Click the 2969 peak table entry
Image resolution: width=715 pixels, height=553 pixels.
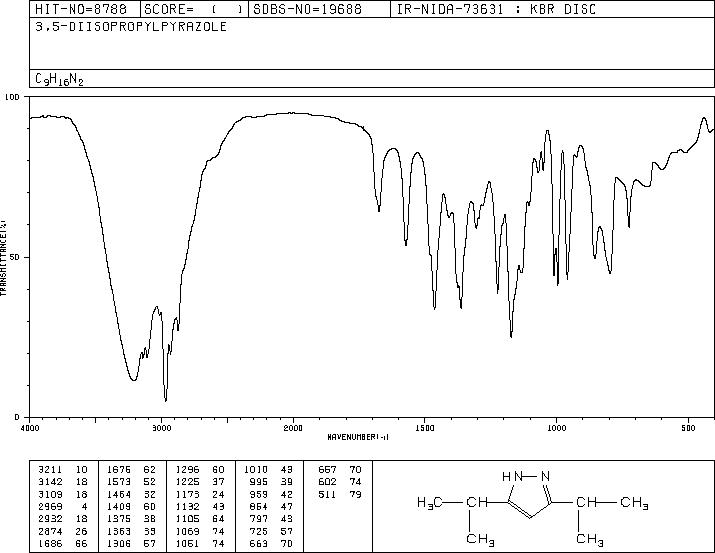pyautogui.click(x=62, y=506)
